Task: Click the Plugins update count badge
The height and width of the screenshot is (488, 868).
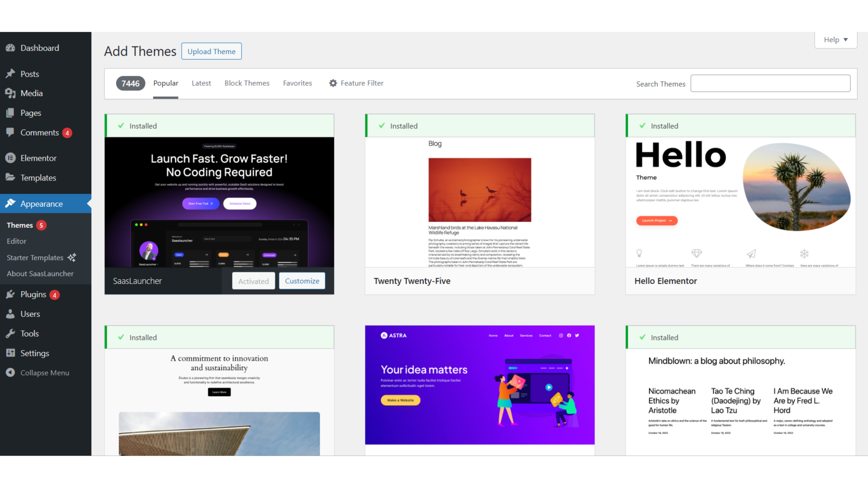Action: point(55,295)
